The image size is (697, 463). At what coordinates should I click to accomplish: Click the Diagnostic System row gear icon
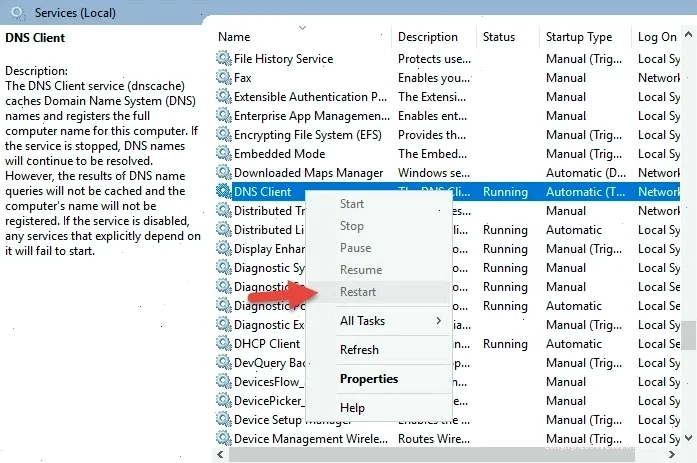coord(224,267)
